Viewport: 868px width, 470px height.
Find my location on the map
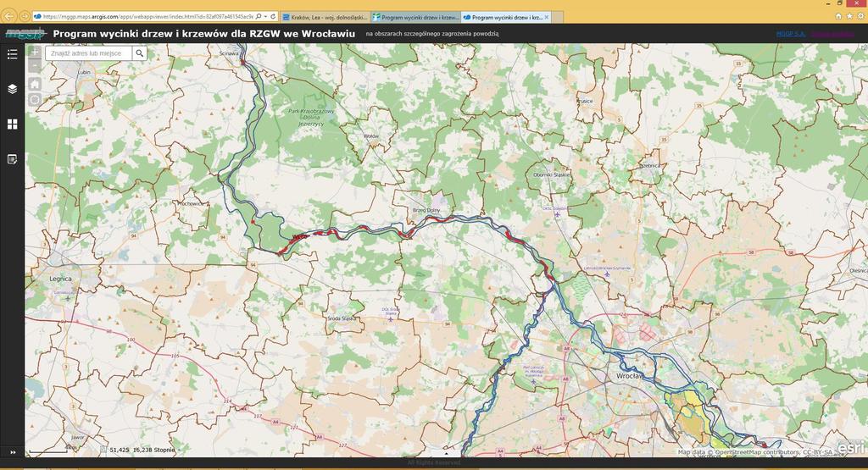34,100
